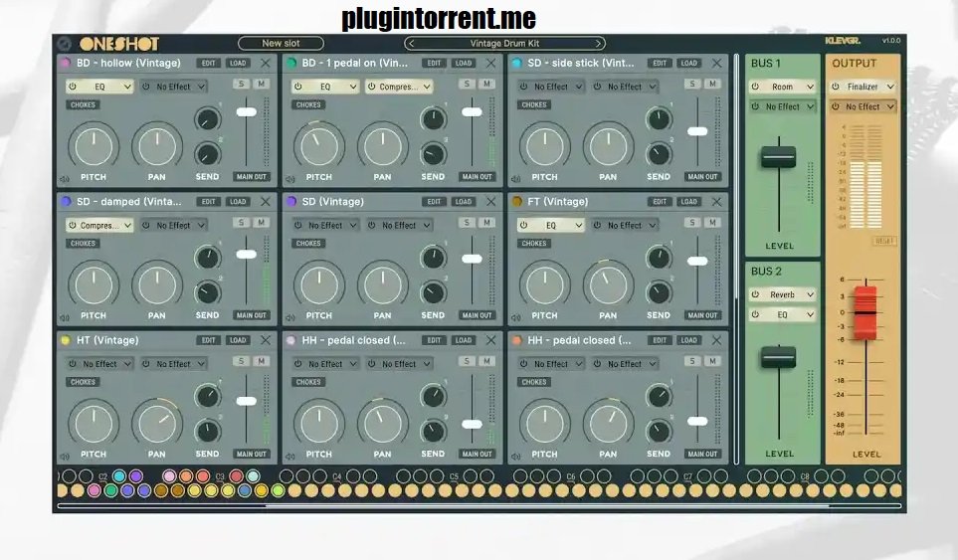958x560 pixels.
Task: Remove the FT (Vintage) slot
Action: (716, 202)
